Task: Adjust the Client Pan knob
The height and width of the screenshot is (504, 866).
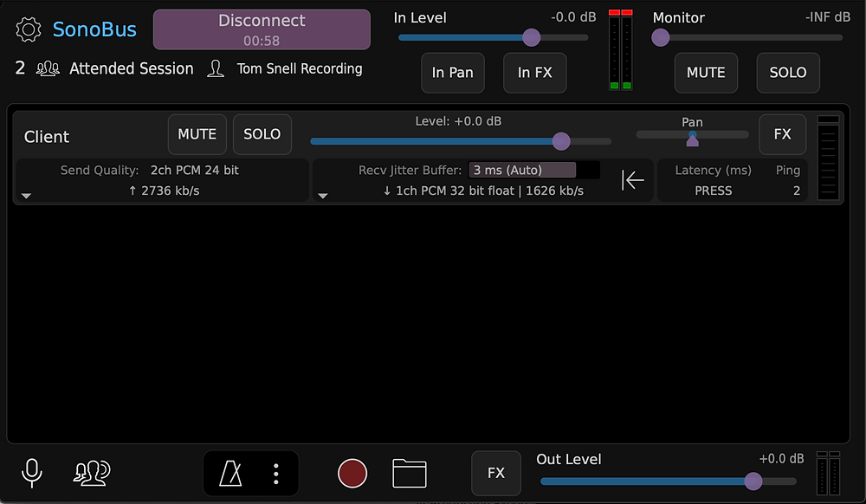Action: point(693,138)
